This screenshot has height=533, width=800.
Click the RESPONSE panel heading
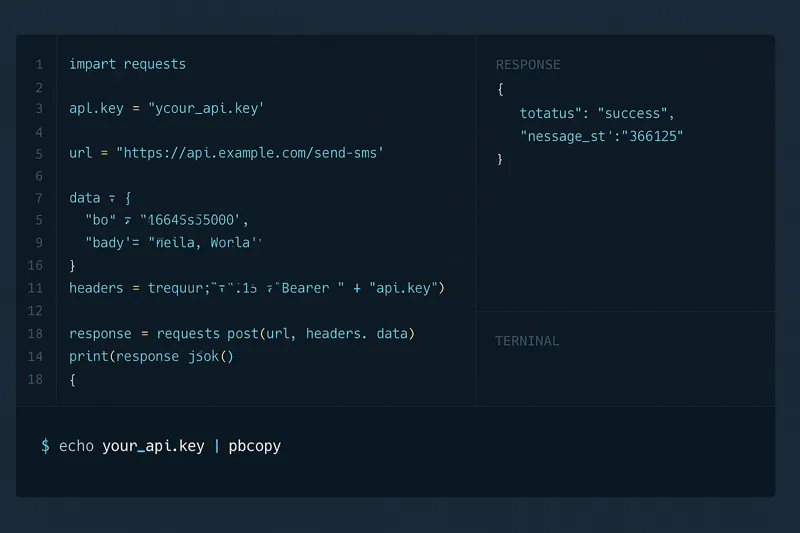(x=528, y=65)
